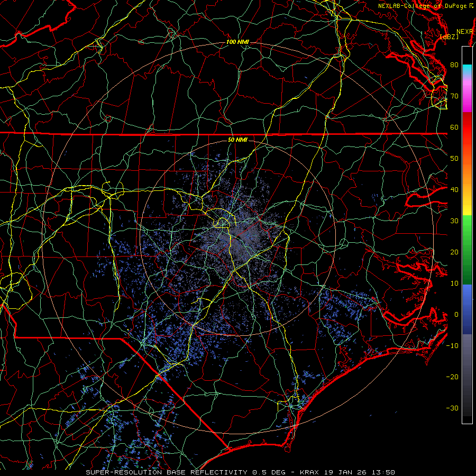Click the -10 value on the dBZ scale
Viewport: 476px width, 476px height.
coord(452,346)
